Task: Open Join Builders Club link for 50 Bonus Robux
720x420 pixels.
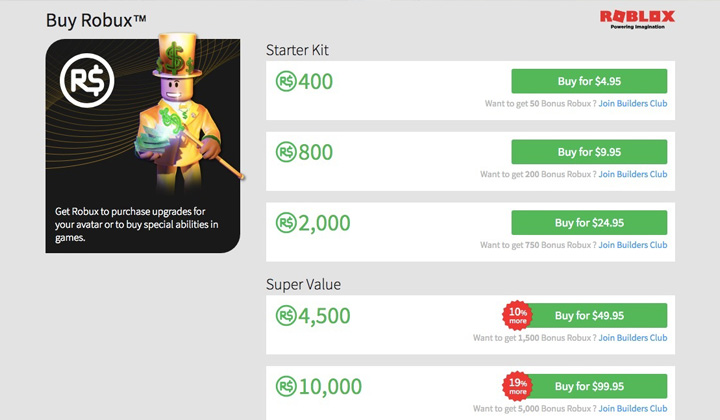Action: (x=633, y=104)
